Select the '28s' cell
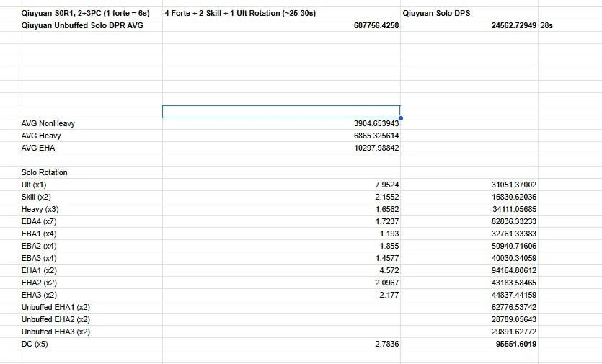 coord(546,25)
